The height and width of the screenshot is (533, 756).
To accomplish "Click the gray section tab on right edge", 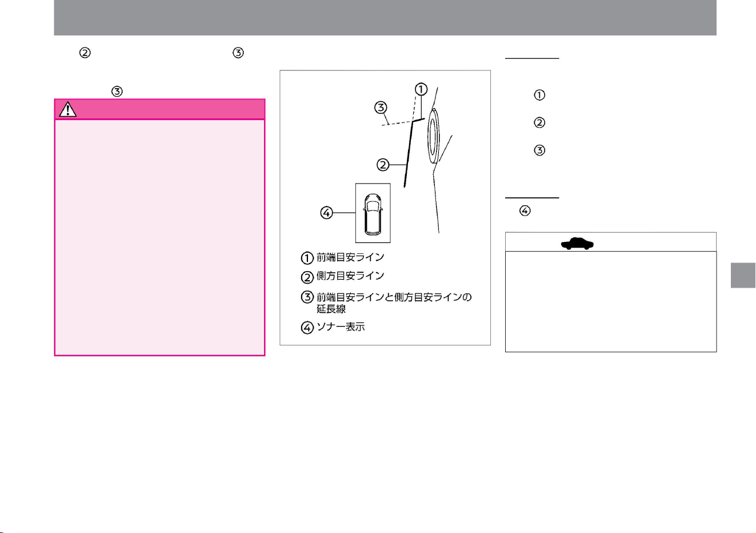I will click(743, 275).
